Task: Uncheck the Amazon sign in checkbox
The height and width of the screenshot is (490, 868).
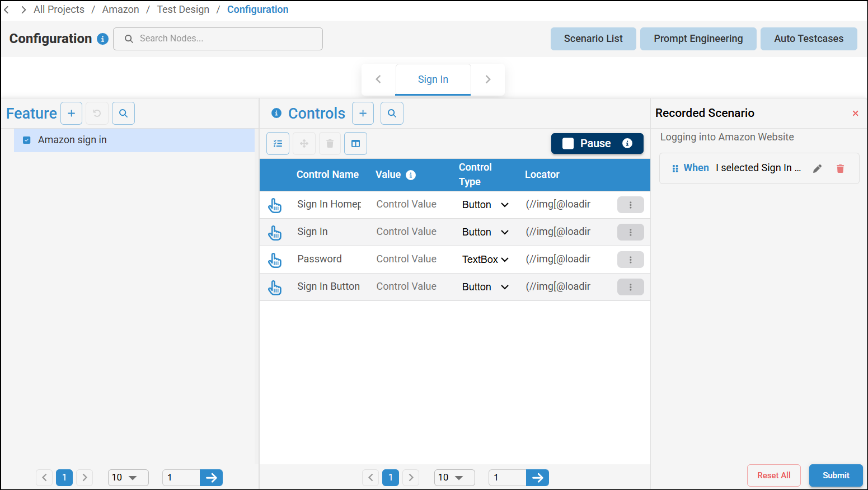Action: click(x=26, y=140)
